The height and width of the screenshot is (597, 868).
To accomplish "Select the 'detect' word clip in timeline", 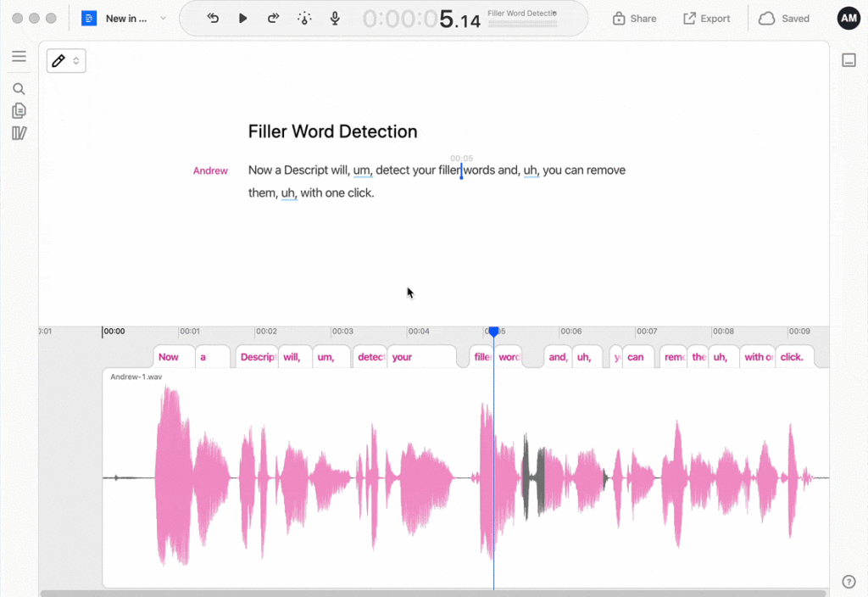I will pyautogui.click(x=370, y=357).
